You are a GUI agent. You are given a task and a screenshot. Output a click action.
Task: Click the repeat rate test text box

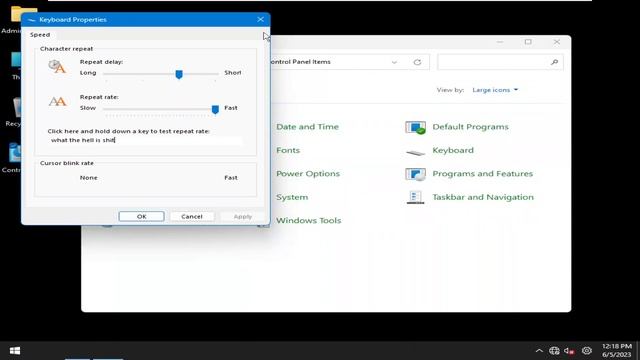(145, 140)
